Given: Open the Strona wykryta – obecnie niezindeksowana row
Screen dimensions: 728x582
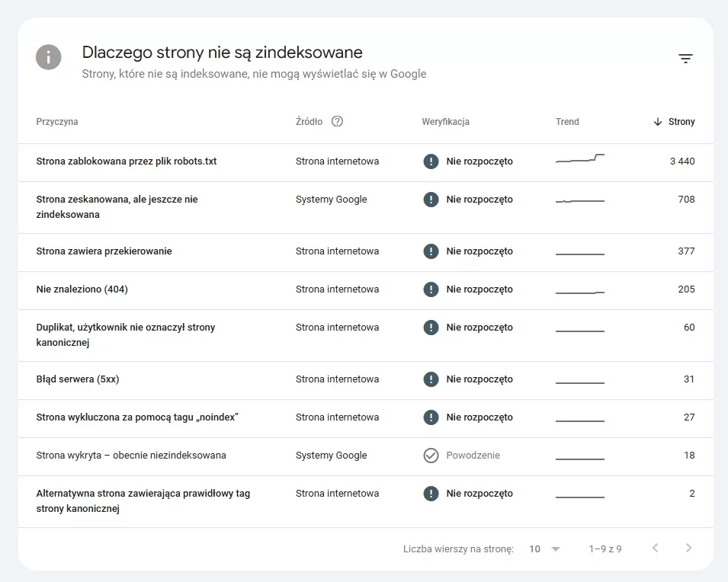Looking at the screenshot, I should (366, 457).
